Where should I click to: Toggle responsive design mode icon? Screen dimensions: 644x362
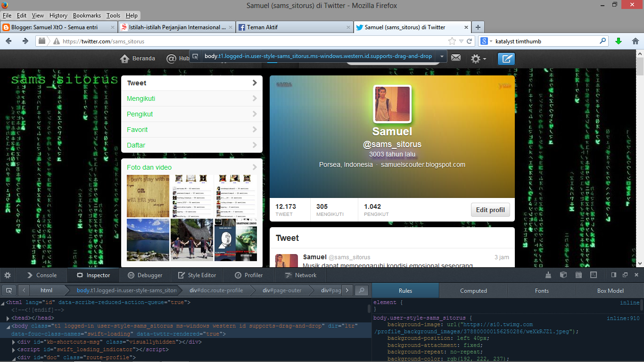pyautogui.click(x=594, y=275)
